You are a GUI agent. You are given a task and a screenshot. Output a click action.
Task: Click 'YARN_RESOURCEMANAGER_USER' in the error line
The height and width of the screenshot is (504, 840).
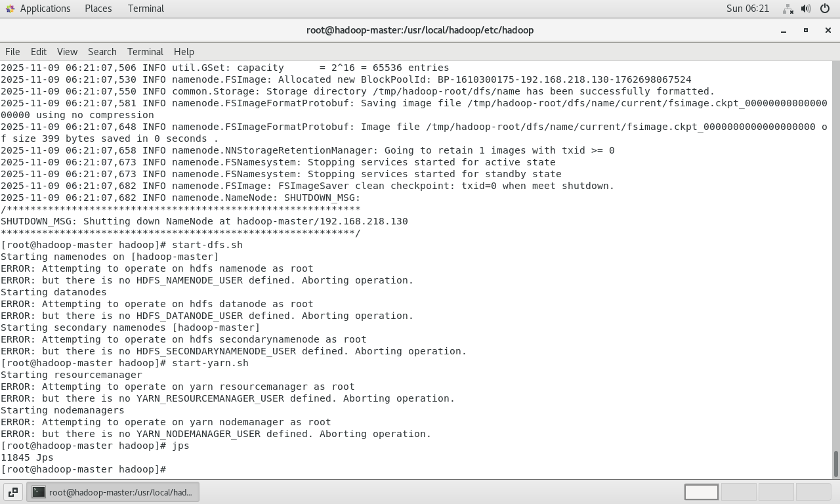210,398
